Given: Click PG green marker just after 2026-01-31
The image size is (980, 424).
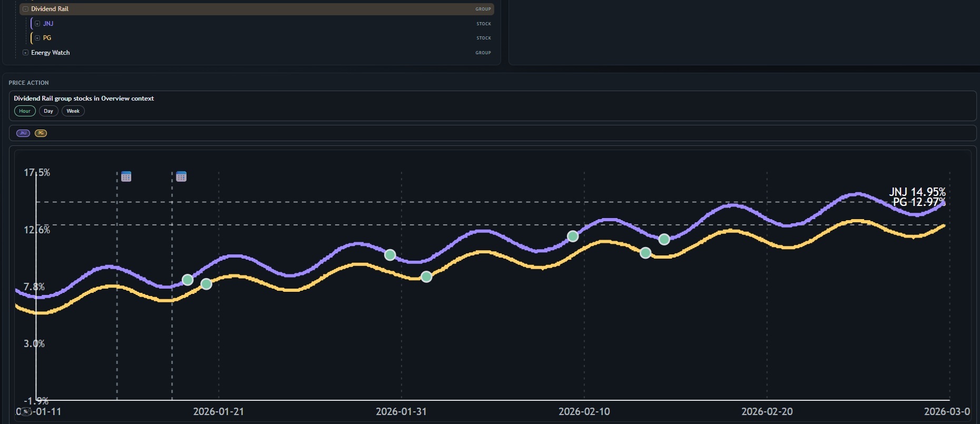Looking at the screenshot, I should click(426, 277).
